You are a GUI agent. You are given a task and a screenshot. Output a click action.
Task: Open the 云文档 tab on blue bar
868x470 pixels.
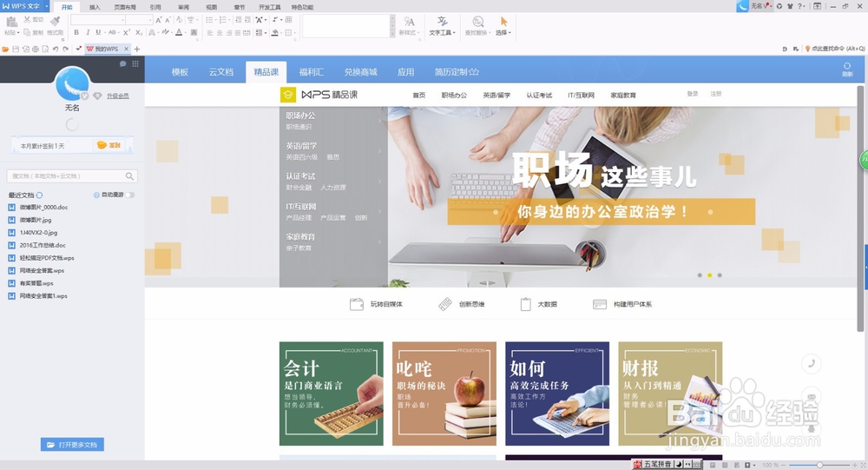[x=220, y=72]
